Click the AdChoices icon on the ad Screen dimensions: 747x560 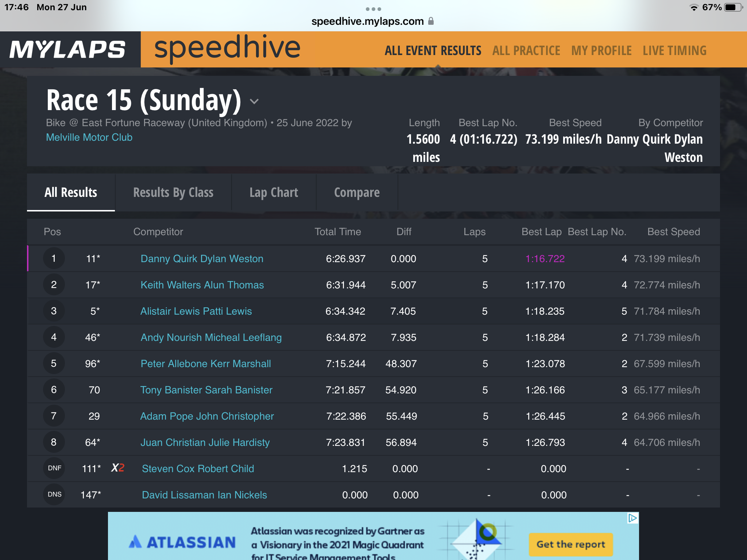(633, 518)
